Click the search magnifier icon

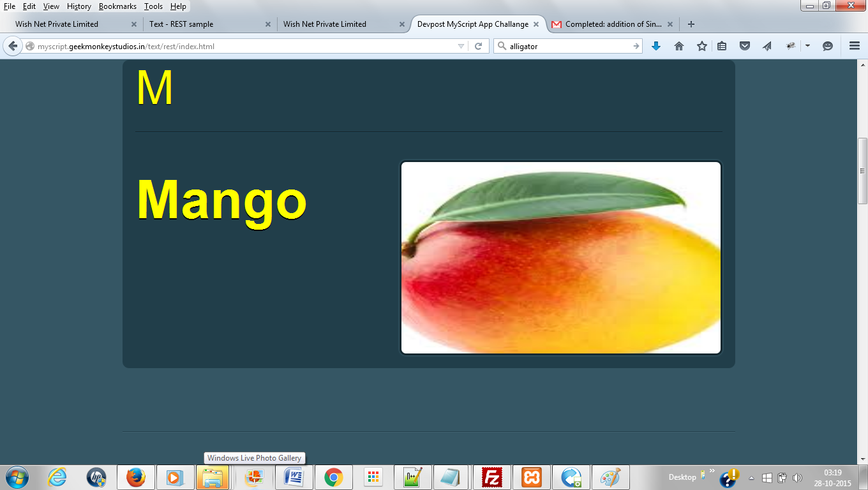tap(502, 46)
